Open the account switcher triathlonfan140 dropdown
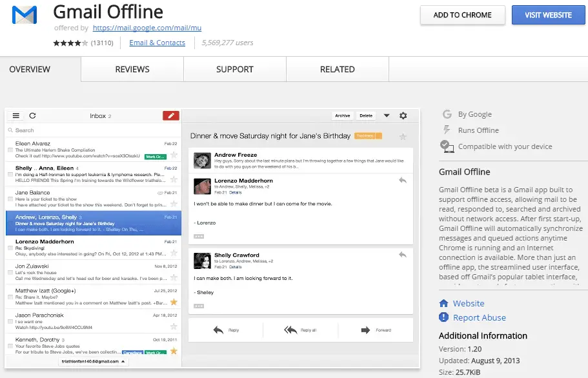This screenshot has height=378, width=588. pos(93,361)
